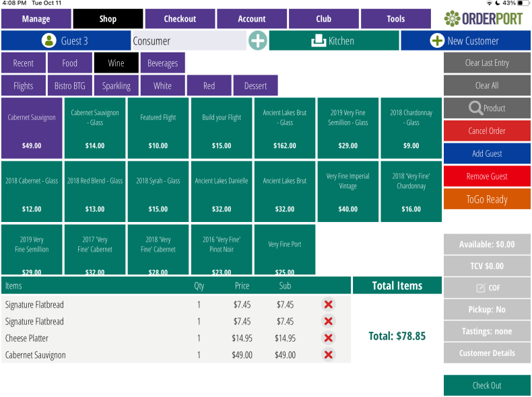
Task: Click the Clear All button
Action: tap(487, 85)
